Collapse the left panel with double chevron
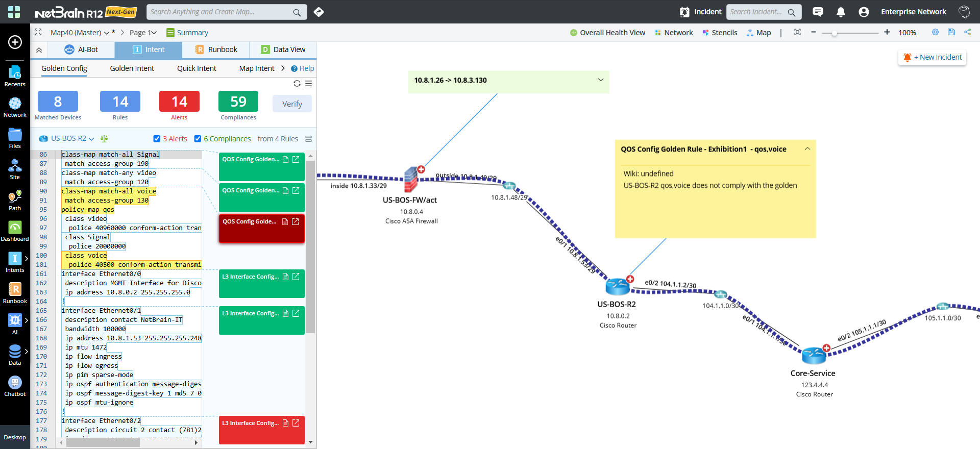Image resolution: width=980 pixels, height=449 pixels. point(39,50)
